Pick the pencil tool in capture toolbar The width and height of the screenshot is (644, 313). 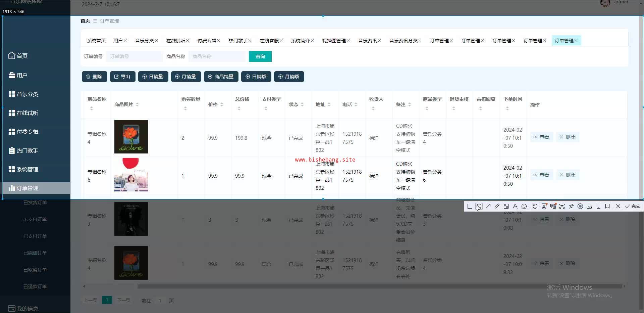pos(497,206)
